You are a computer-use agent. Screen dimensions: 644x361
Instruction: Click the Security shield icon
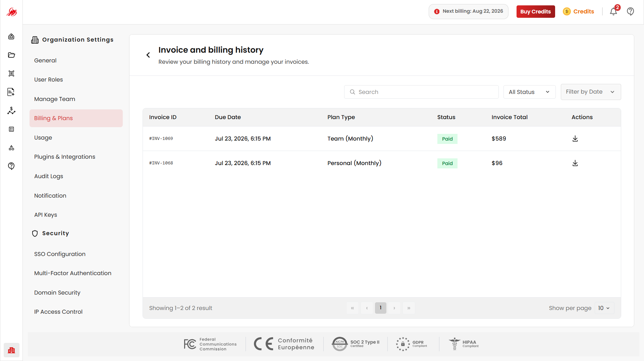(x=35, y=234)
